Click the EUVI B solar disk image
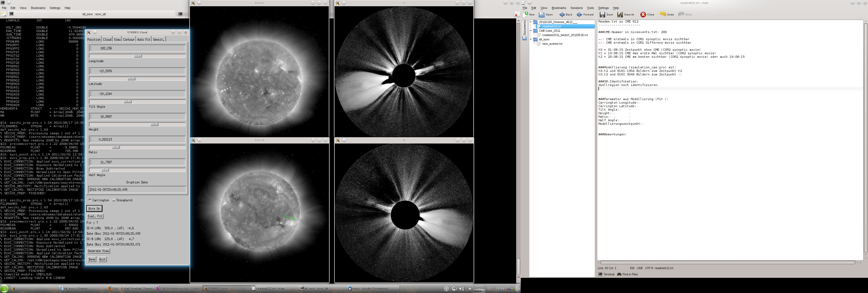868x293 pixels. click(x=260, y=214)
